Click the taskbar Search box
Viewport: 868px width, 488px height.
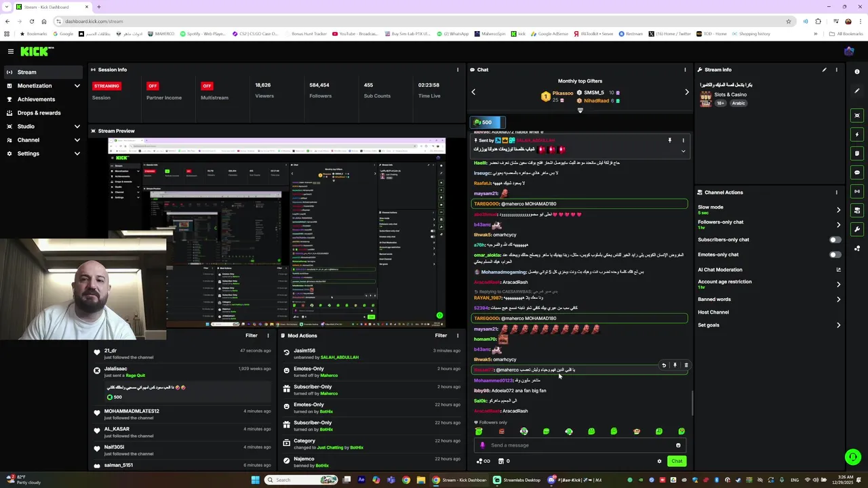(300, 480)
